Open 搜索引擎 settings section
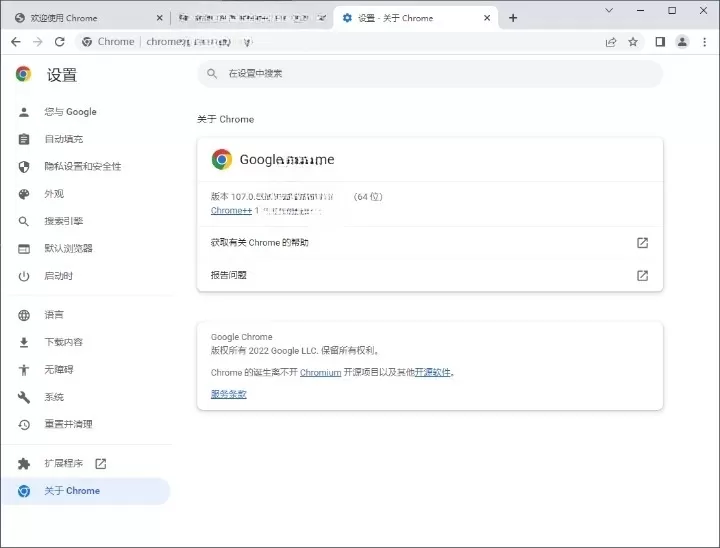The width and height of the screenshot is (720, 548). point(87,221)
